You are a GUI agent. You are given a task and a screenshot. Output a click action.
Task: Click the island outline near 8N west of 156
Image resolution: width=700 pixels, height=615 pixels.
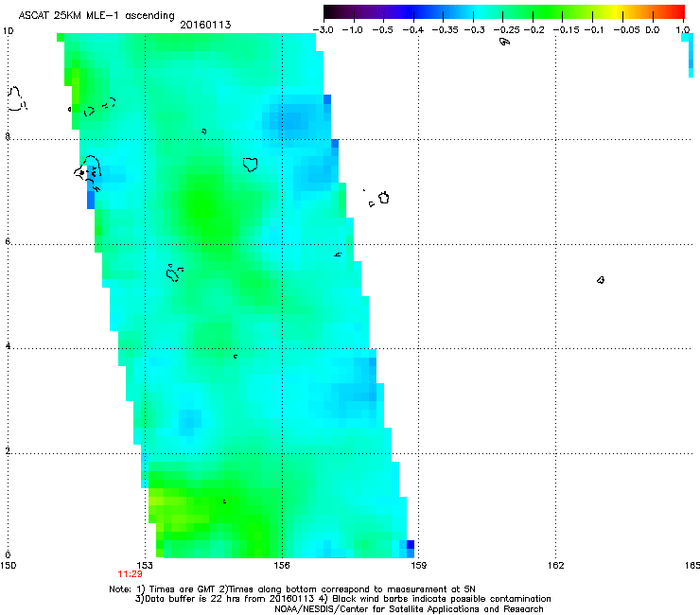[x=251, y=165]
